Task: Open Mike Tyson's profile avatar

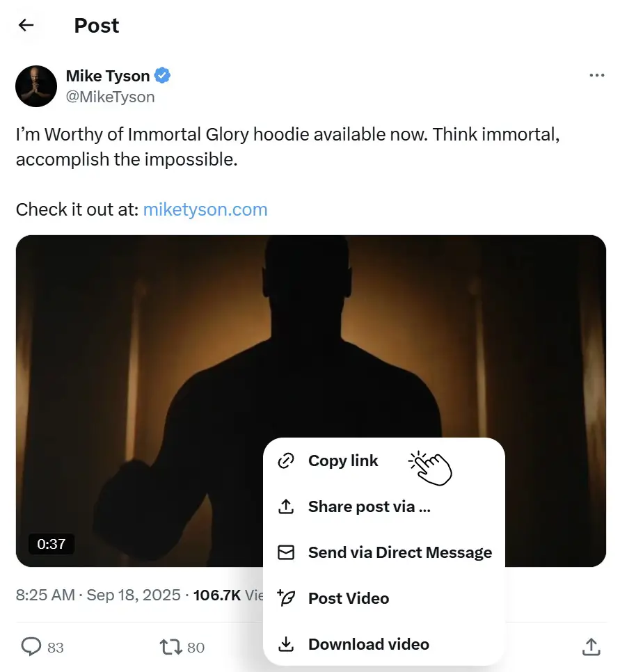Action: pos(35,86)
